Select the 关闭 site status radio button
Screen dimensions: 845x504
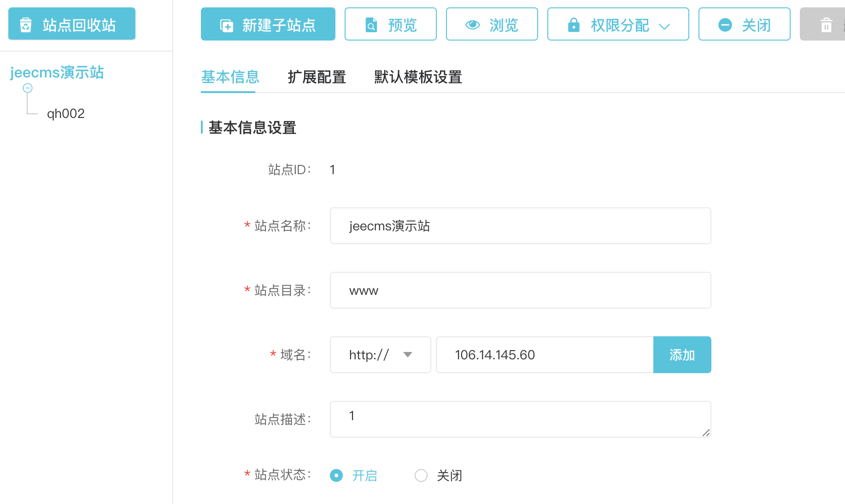point(421,475)
